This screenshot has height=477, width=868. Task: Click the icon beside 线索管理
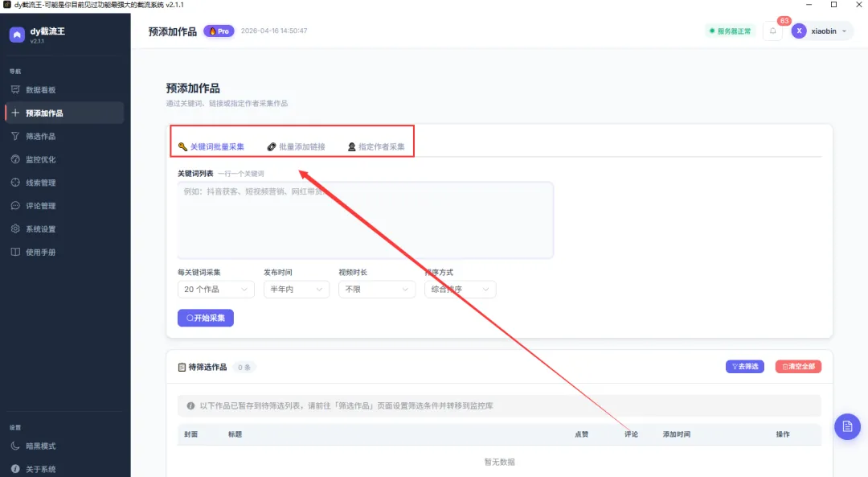15,183
